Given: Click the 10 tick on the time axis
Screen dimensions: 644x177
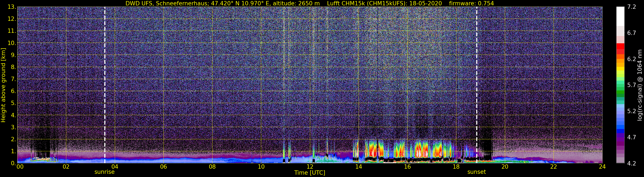Looking at the screenshot, I should pos(261,167).
